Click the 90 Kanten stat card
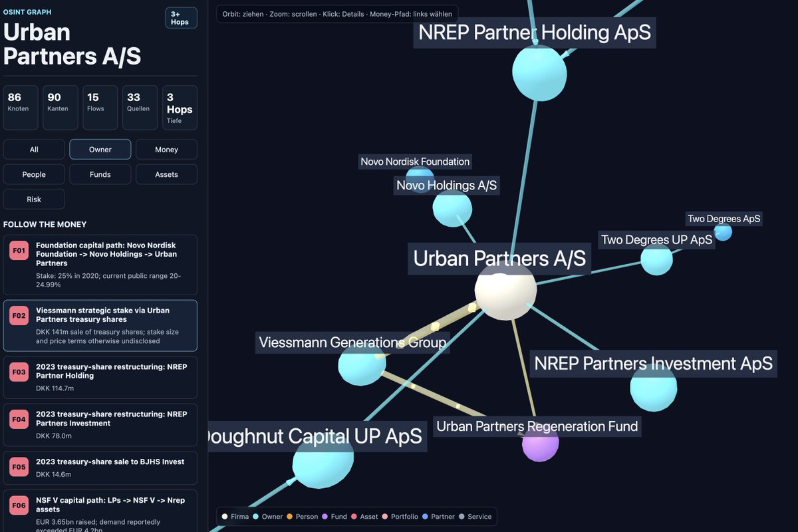Screen dimensions: 798x532 pos(61,108)
